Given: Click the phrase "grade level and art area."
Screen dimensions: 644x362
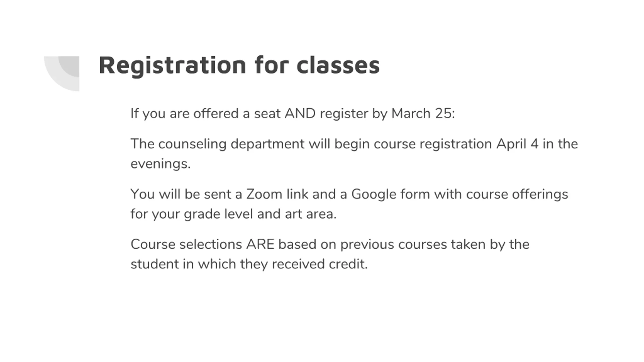Looking at the screenshot, I should pos(260,214).
